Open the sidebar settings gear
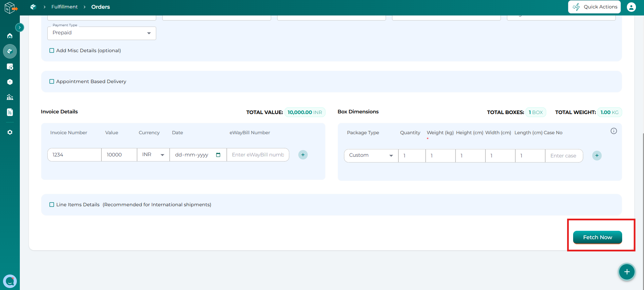The width and height of the screenshot is (644, 290). (10, 132)
